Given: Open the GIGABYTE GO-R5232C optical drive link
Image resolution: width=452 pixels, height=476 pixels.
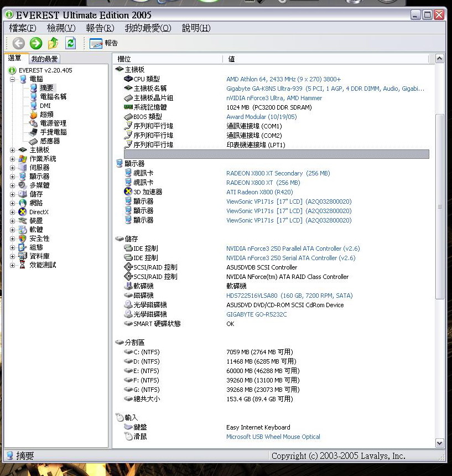Looking at the screenshot, I should pyautogui.click(x=256, y=314).
